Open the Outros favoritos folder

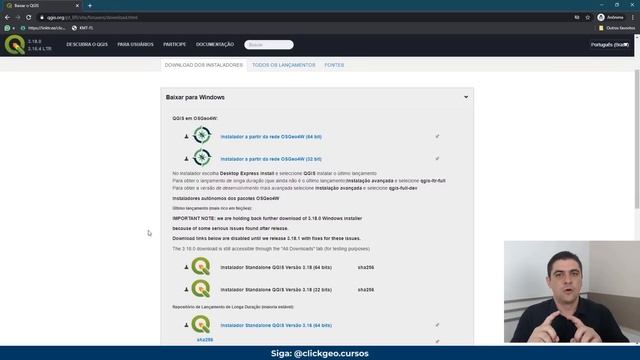[616, 28]
